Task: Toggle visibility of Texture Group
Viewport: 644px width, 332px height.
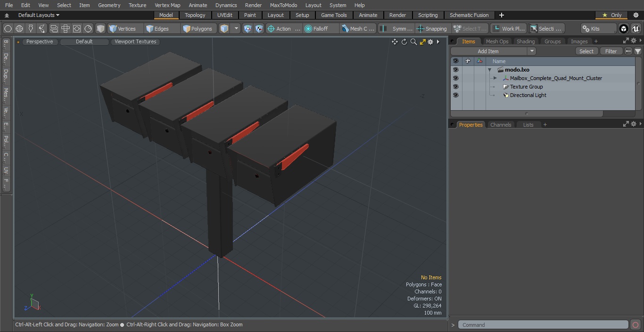Action: 455,87
